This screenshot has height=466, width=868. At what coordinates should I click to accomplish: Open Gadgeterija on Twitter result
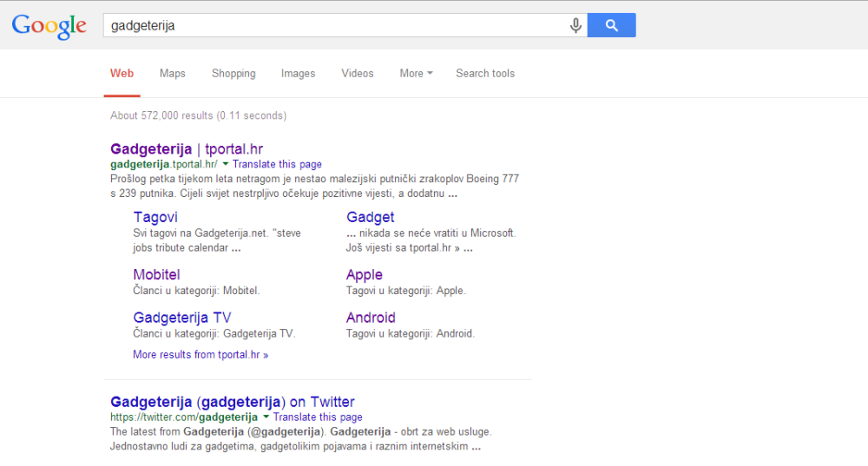click(233, 402)
